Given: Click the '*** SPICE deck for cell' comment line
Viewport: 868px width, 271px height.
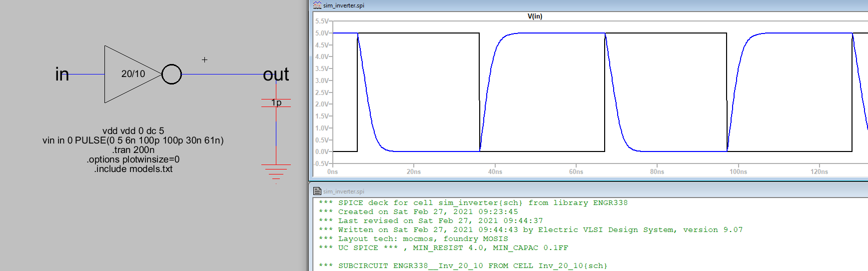Looking at the screenshot, I should 473,203.
